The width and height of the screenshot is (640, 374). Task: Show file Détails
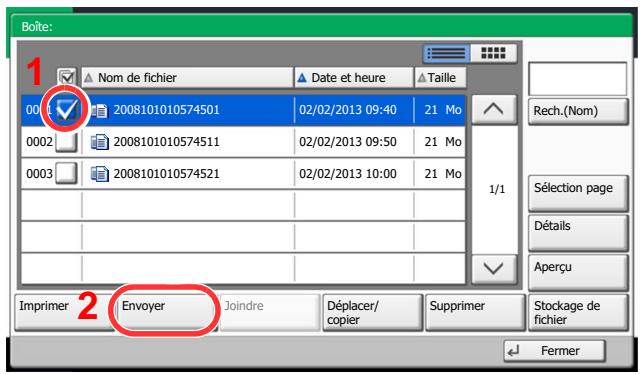(578, 233)
